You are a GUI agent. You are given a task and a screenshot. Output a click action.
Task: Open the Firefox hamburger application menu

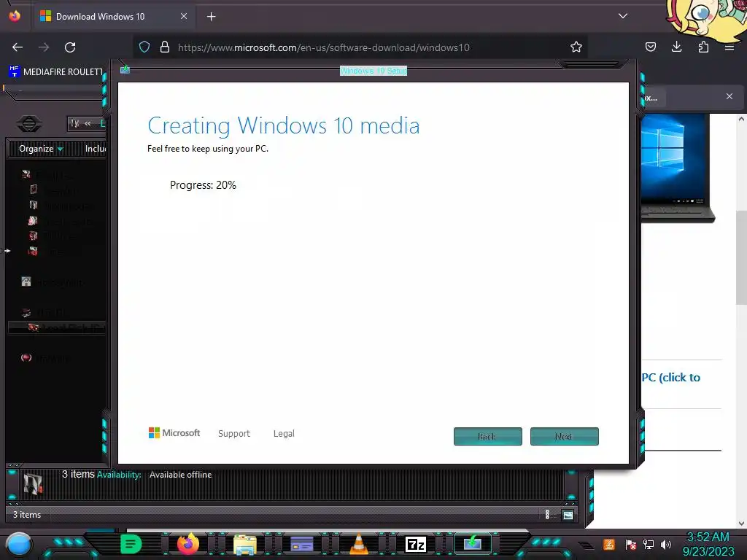(x=729, y=47)
